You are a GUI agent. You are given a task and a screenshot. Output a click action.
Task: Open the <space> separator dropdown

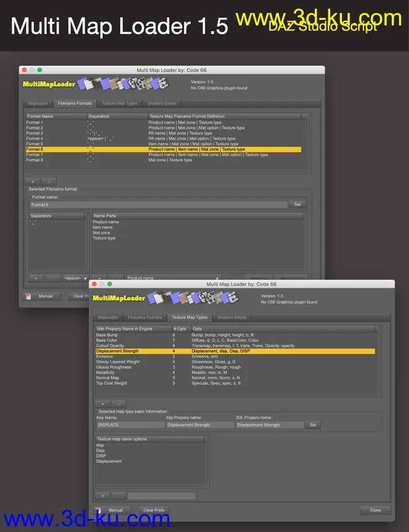tap(76, 278)
